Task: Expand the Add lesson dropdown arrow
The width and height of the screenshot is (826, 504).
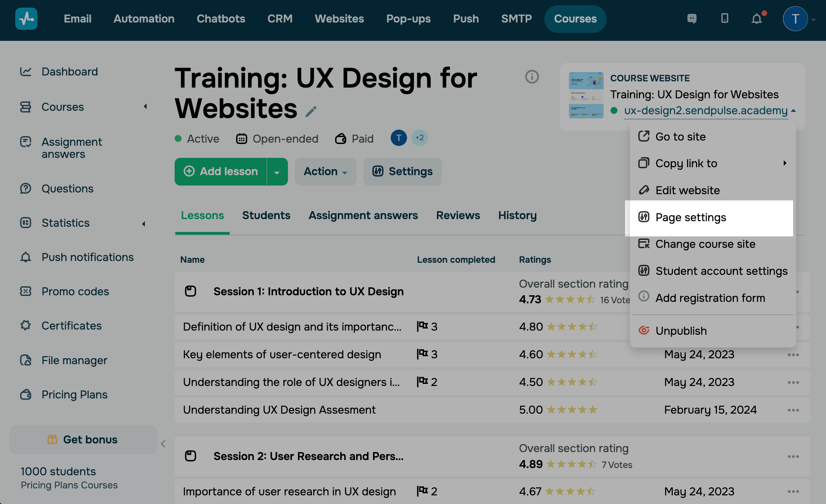Action: 277,172
